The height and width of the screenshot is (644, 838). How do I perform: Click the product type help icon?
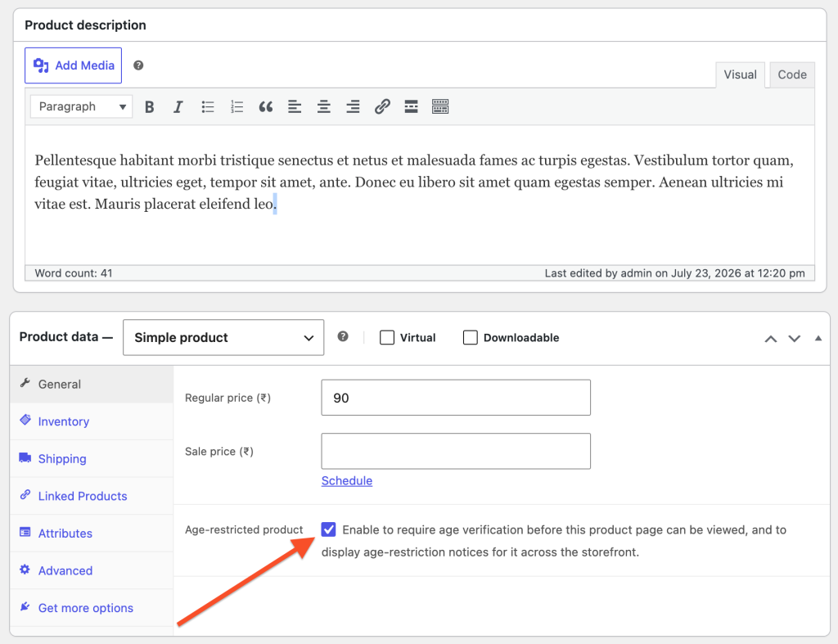click(343, 336)
